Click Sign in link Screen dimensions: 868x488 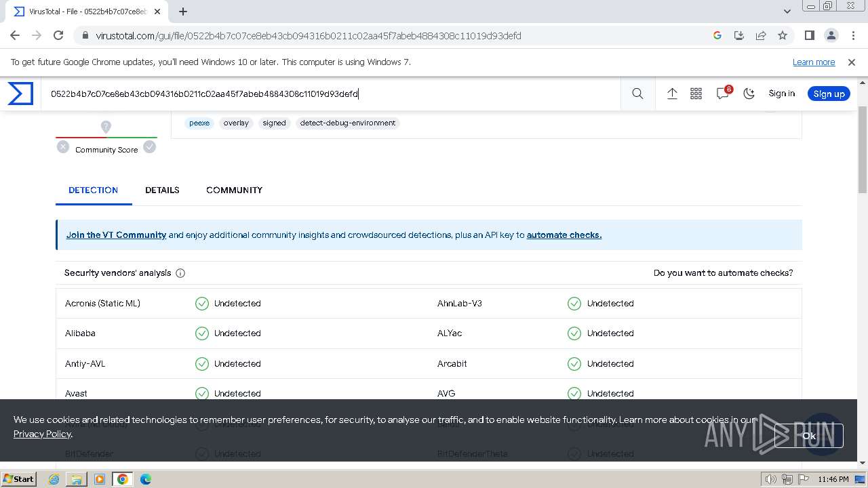781,94
